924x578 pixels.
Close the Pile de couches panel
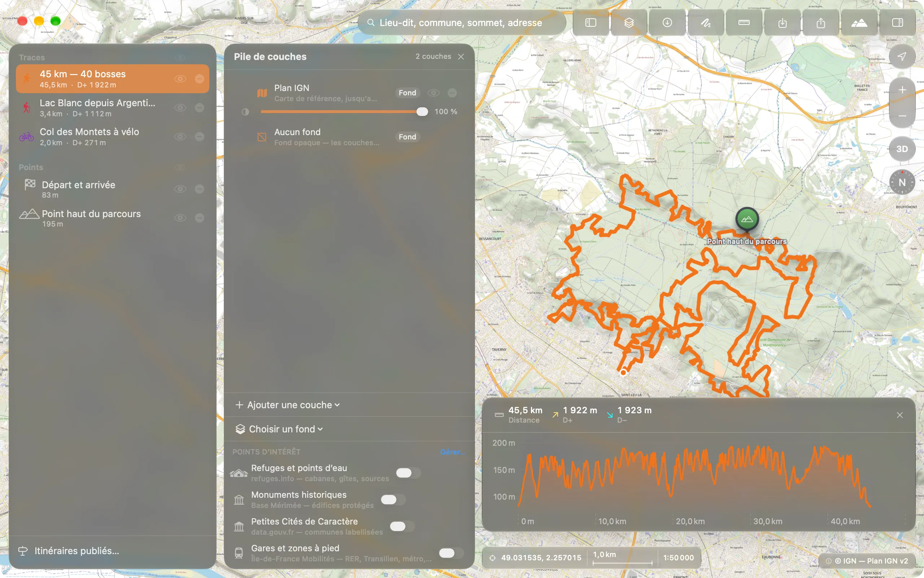coord(461,57)
